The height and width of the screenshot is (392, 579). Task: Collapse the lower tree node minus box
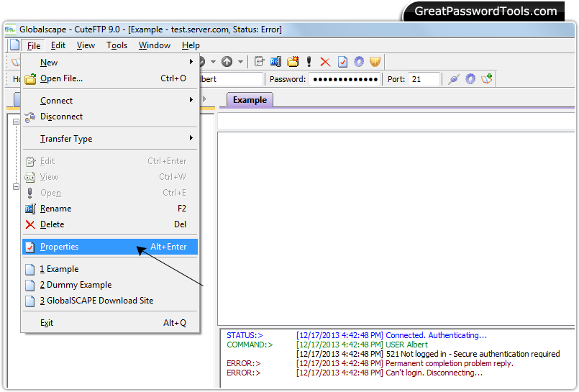point(16,187)
